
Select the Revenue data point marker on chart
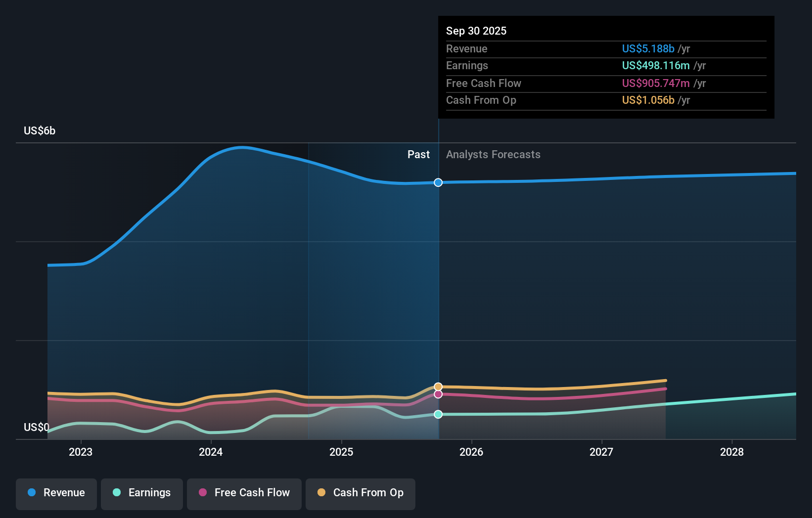point(438,182)
